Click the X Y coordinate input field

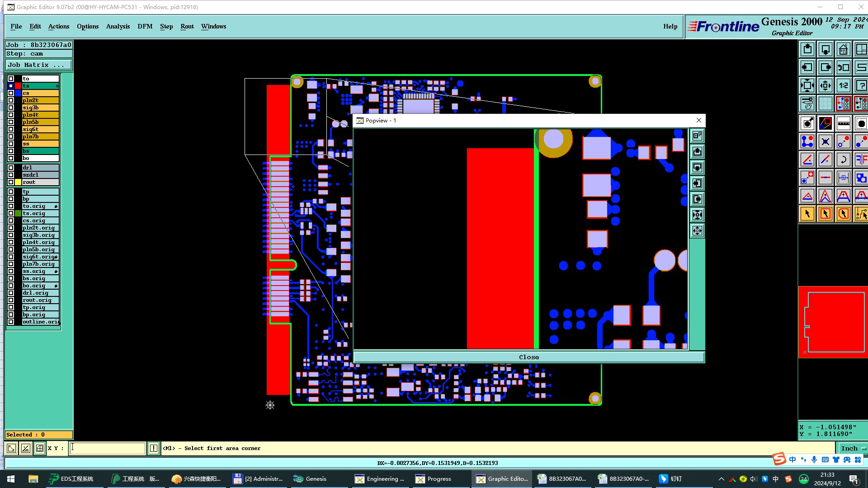[x=107, y=448]
